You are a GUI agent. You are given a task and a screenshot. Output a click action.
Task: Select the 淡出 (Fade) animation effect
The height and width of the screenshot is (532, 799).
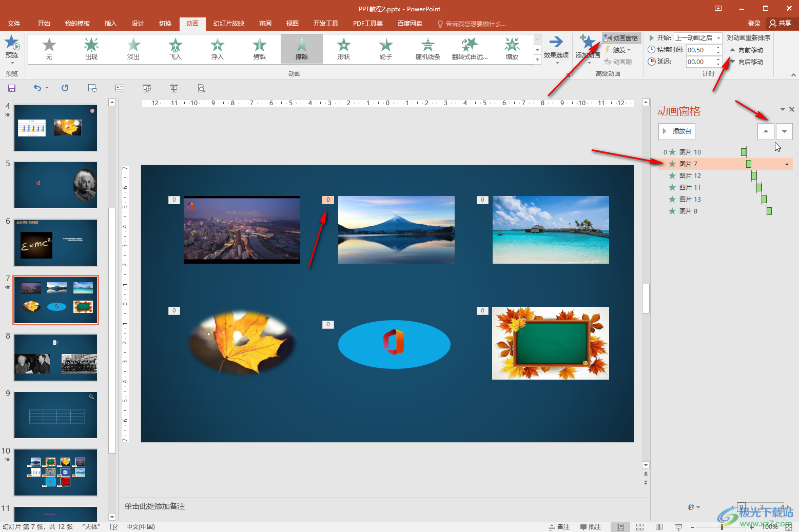pos(133,49)
